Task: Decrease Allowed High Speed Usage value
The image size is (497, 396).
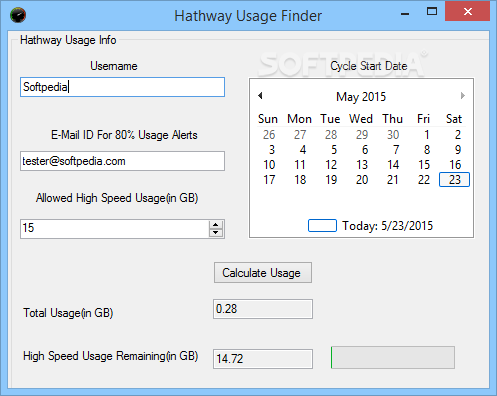Action: (x=216, y=233)
